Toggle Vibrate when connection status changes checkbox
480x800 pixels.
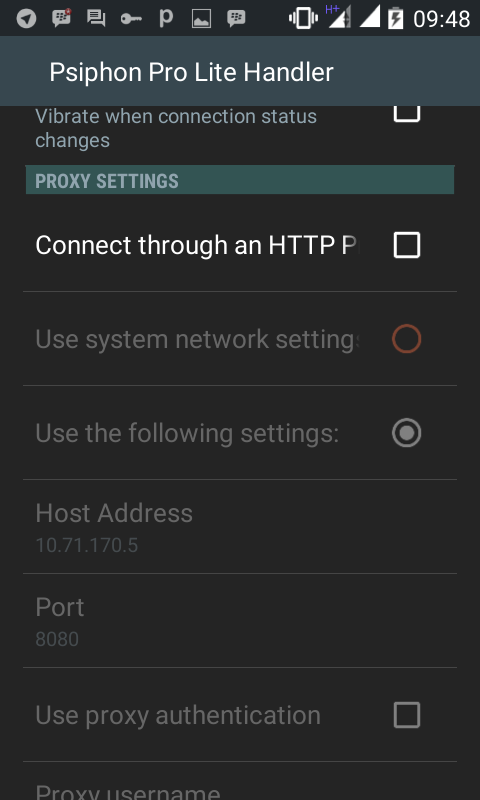pos(407,113)
